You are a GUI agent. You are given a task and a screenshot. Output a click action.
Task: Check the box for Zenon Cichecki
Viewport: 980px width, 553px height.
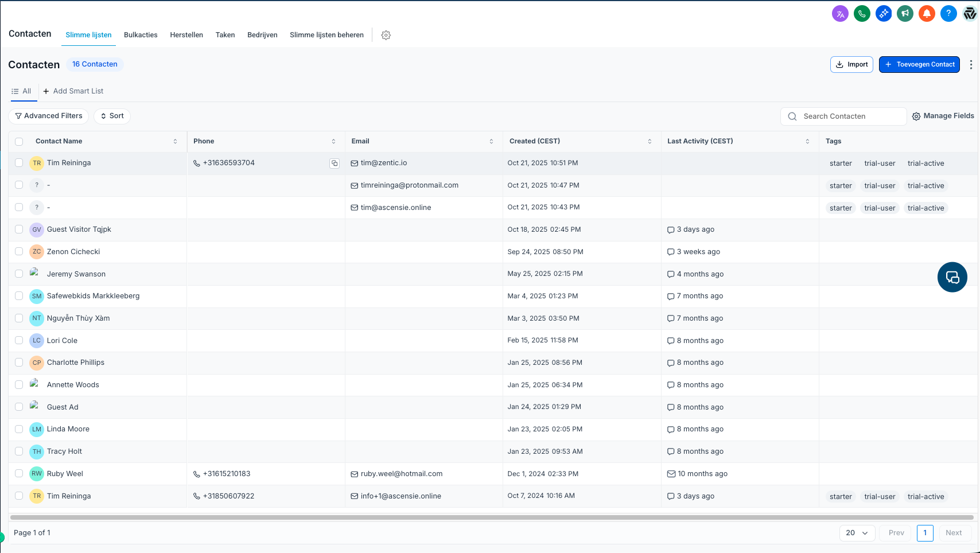19,252
